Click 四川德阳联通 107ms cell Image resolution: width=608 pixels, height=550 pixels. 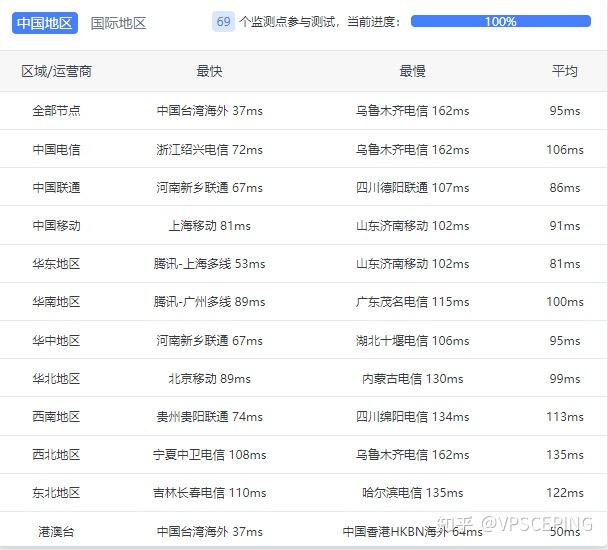(413, 188)
